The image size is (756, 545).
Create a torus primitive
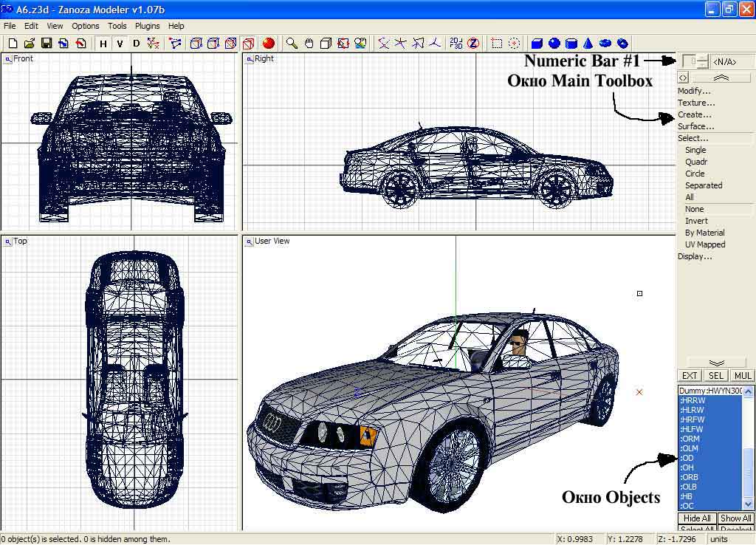pyautogui.click(x=605, y=44)
